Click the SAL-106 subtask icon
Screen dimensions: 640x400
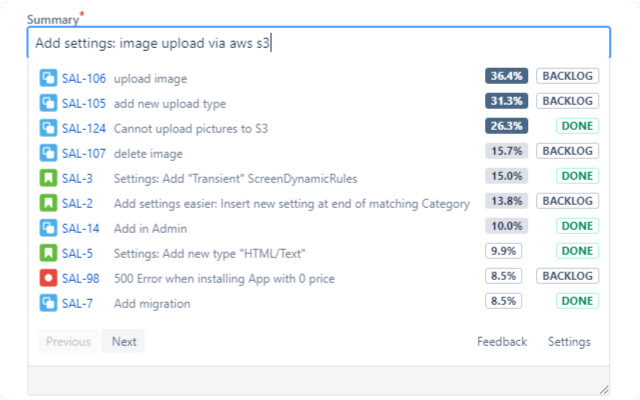tap(48, 77)
